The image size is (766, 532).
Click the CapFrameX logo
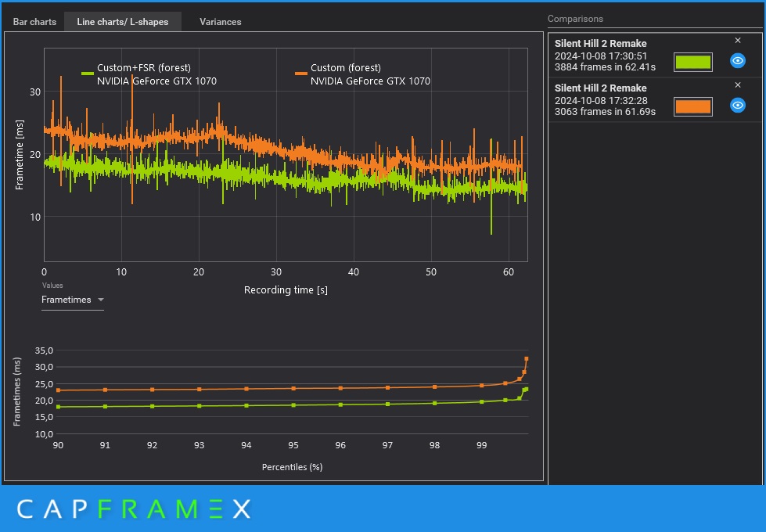pyautogui.click(x=134, y=509)
